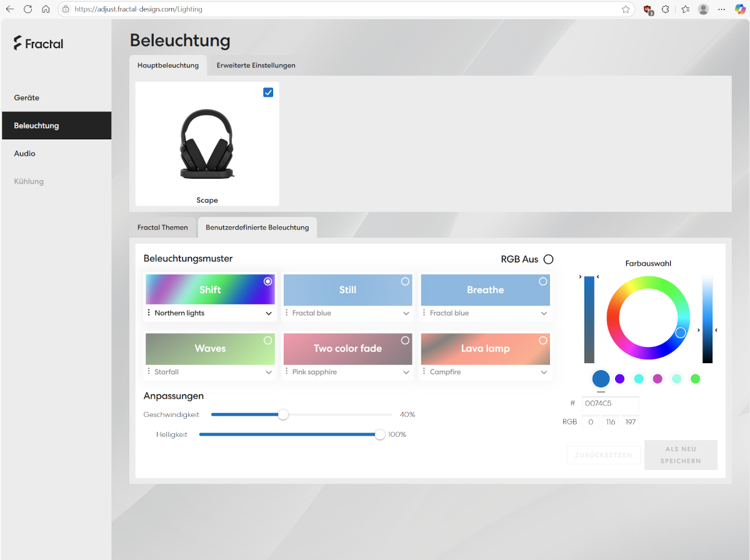Open Audio in the sidebar

[56, 153]
